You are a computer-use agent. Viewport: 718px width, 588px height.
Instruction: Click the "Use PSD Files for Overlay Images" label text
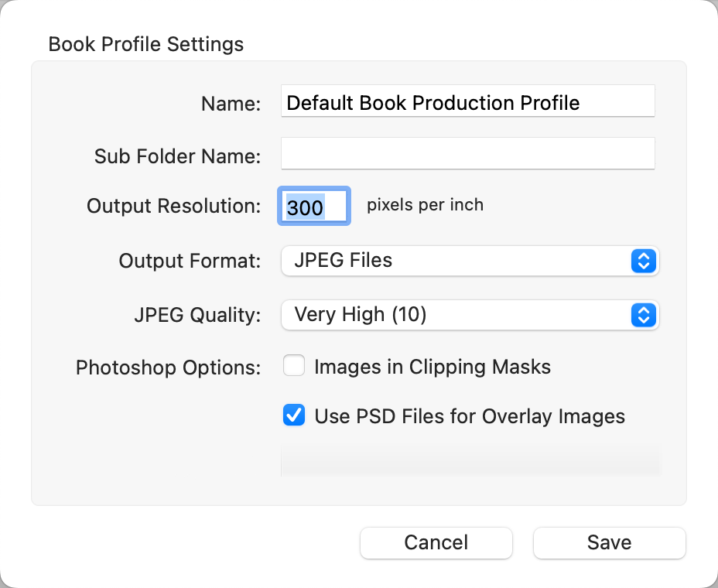pos(470,416)
